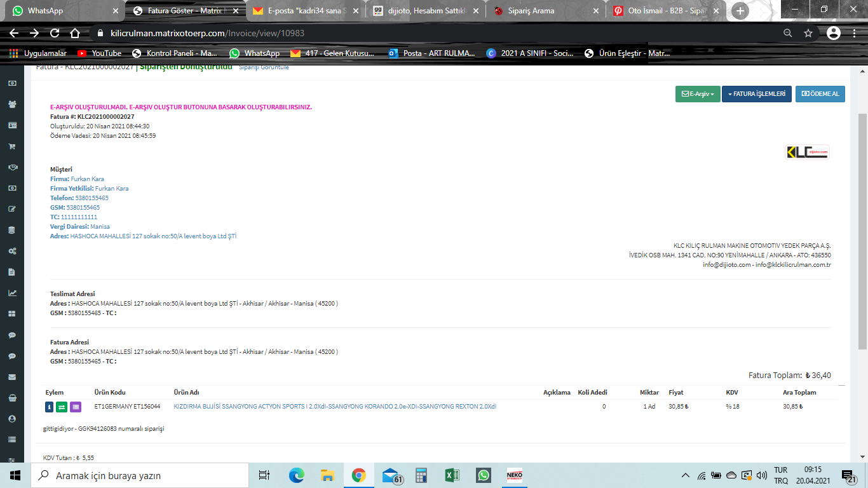Open the Siparişi Görüntüle link

[x=264, y=67]
